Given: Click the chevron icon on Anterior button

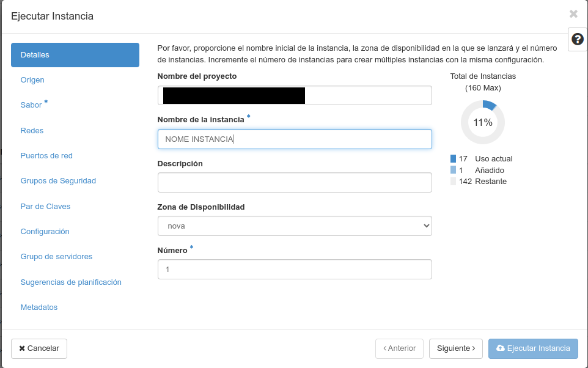Looking at the screenshot, I should (x=385, y=348).
